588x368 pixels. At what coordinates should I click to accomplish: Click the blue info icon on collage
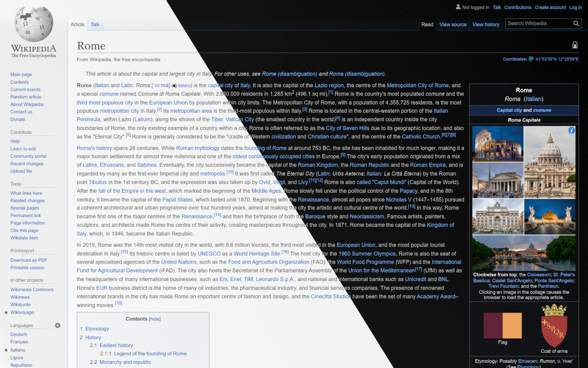[x=571, y=130]
